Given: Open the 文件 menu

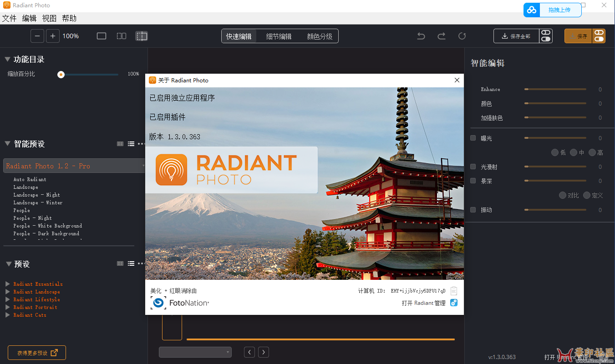Looking at the screenshot, I should click(9, 18).
